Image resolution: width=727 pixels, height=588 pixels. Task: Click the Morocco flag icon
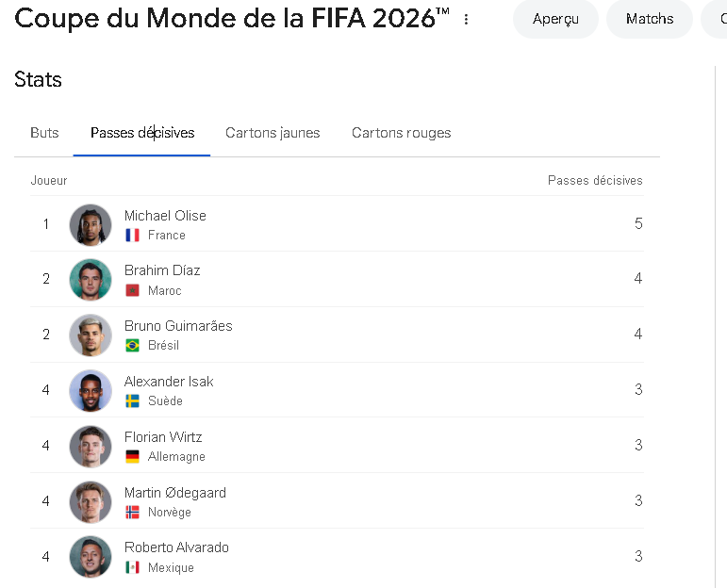tap(132, 290)
